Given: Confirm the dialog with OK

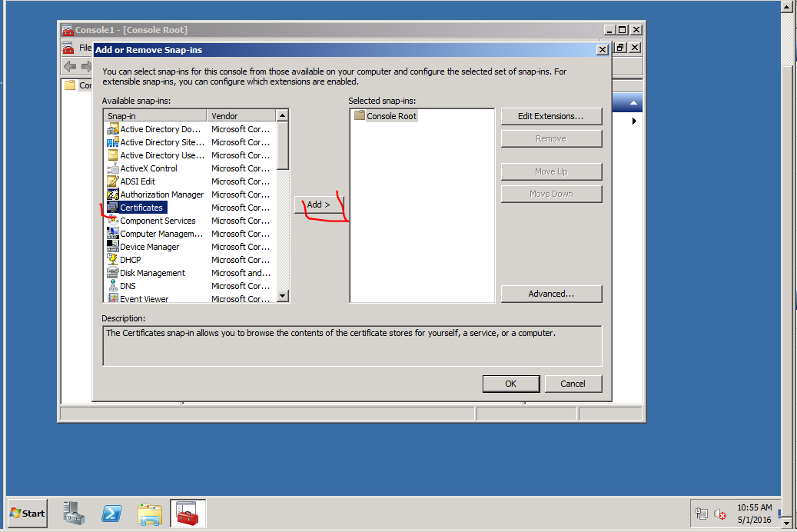Looking at the screenshot, I should pyautogui.click(x=511, y=384).
